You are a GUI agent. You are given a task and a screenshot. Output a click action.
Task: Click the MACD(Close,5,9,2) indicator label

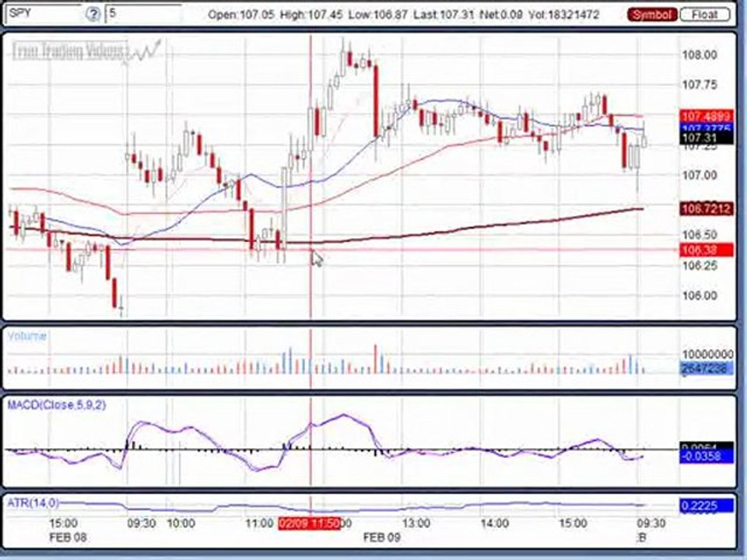point(56,405)
